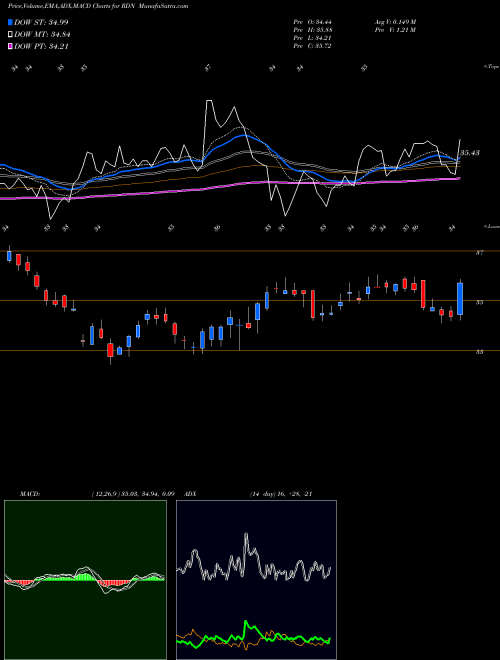Click the 35 price axis label
500x660 pixels.
(x=480, y=302)
